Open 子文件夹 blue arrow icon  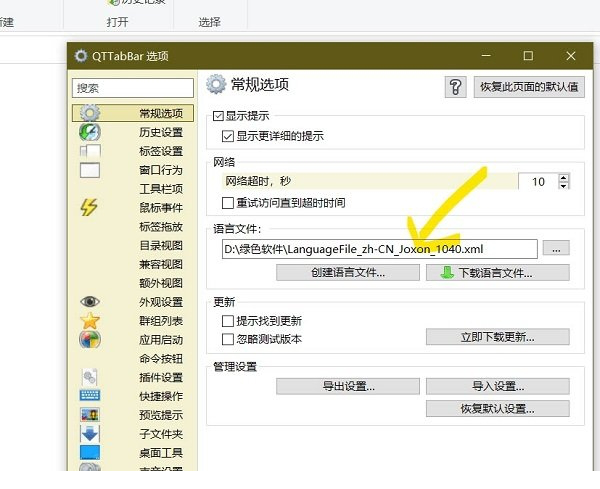90,434
